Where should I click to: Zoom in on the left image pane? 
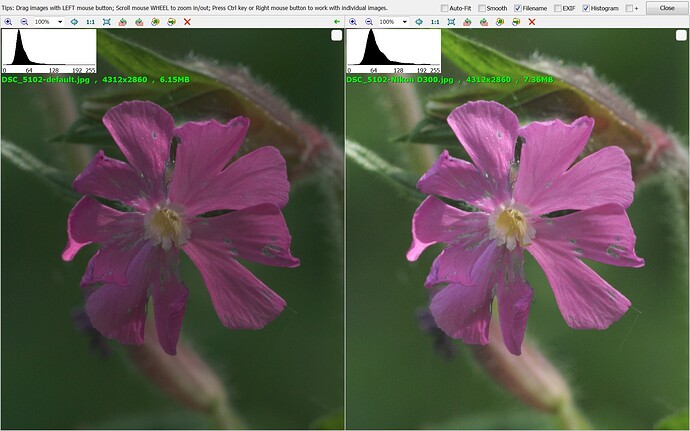(x=8, y=22)
